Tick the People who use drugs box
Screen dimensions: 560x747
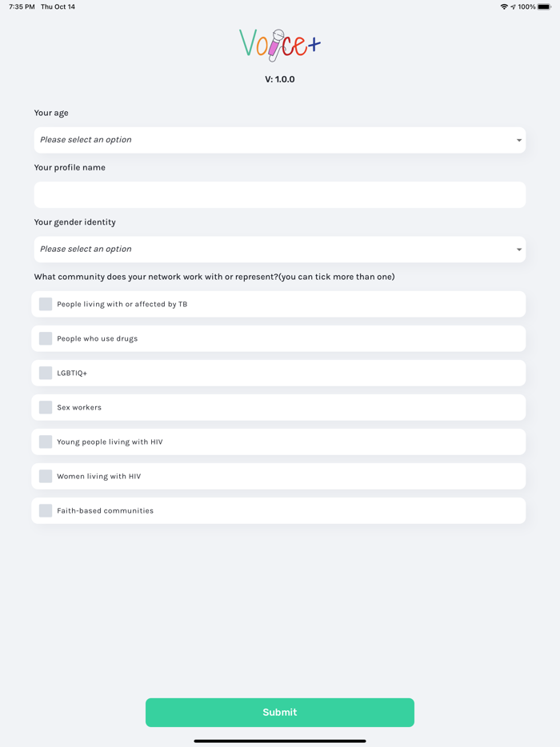tap(46, 338)
